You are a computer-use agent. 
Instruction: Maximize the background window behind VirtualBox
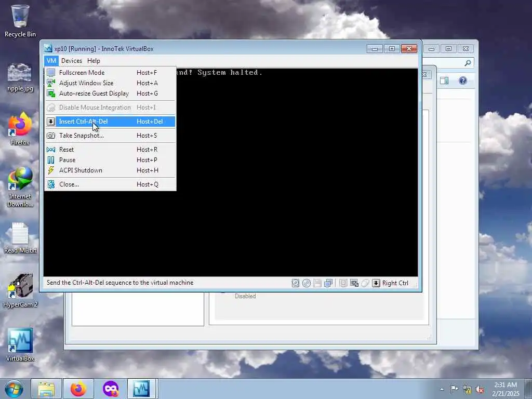pyautogui.click(x=448, y=49)
